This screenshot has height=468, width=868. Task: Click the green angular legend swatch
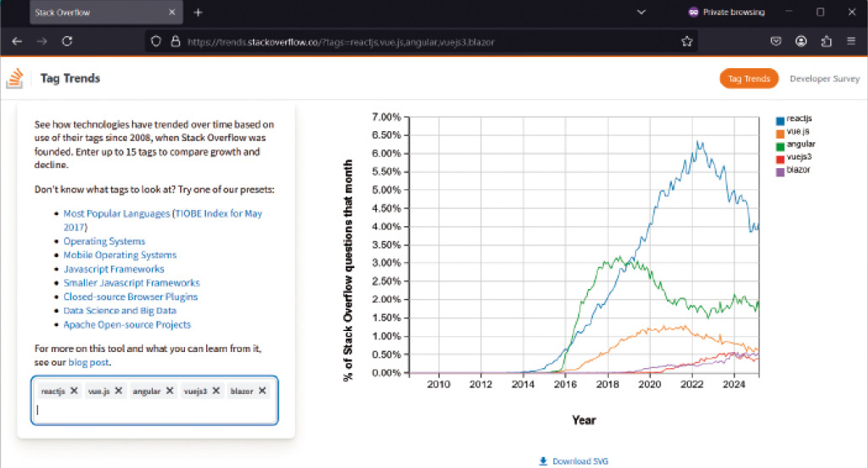pyautogui.click(x=780, y=146)
